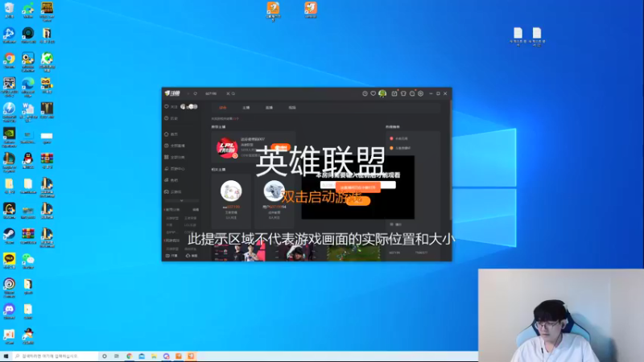Click the Windows Start button
The image size is (644, 362).
6,356
